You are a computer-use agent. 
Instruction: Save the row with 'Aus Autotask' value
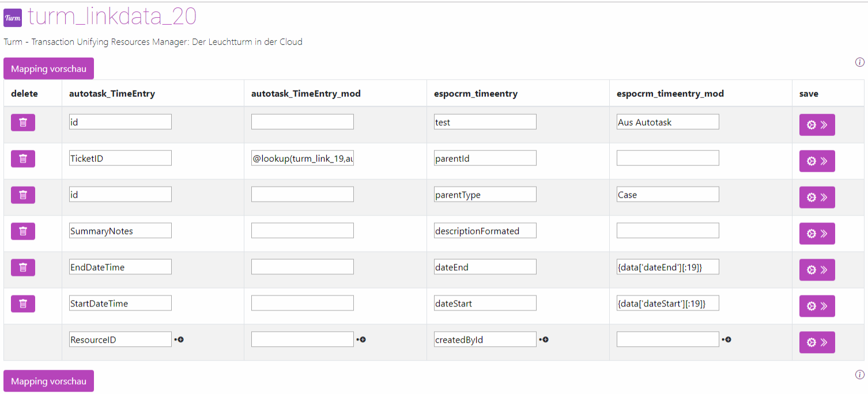(x=817, y=125)
